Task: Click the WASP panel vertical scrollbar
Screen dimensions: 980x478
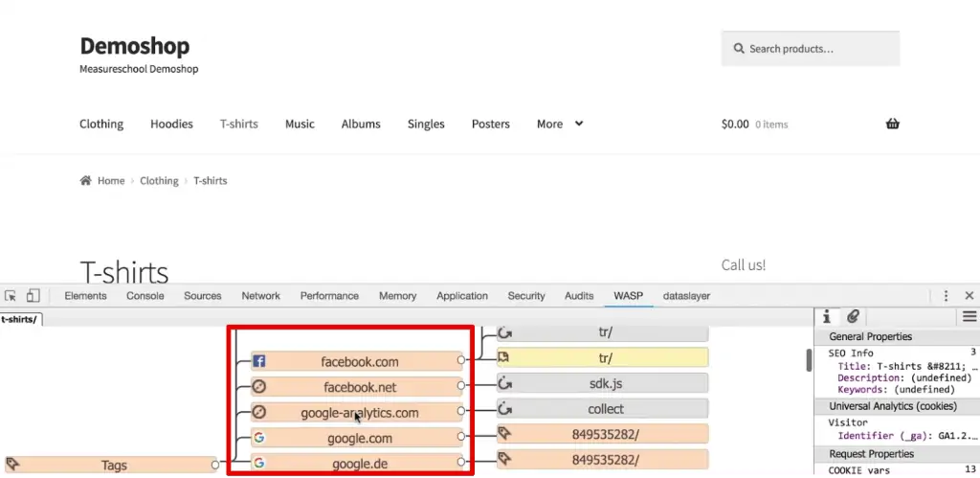Action: point(809,360)
